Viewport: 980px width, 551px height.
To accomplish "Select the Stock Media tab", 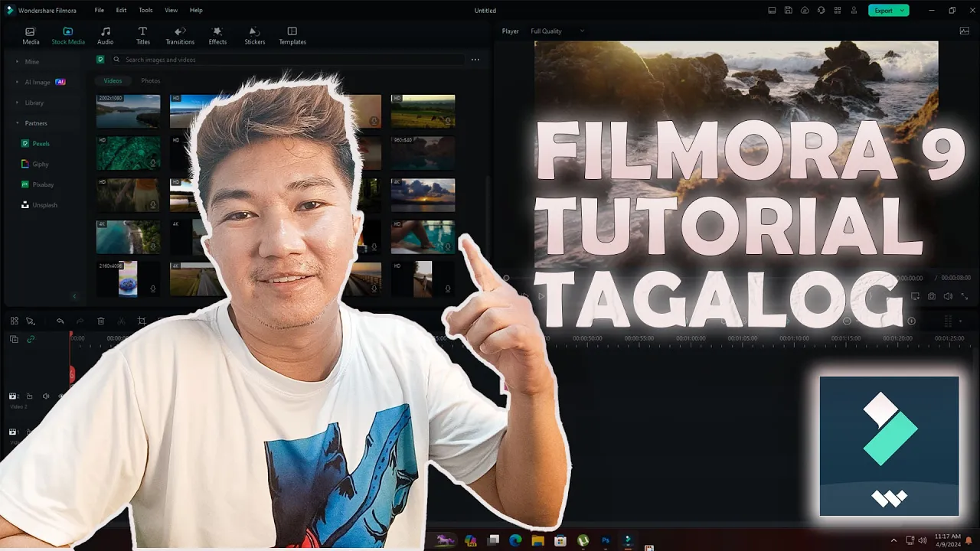I will click(68, 36).
